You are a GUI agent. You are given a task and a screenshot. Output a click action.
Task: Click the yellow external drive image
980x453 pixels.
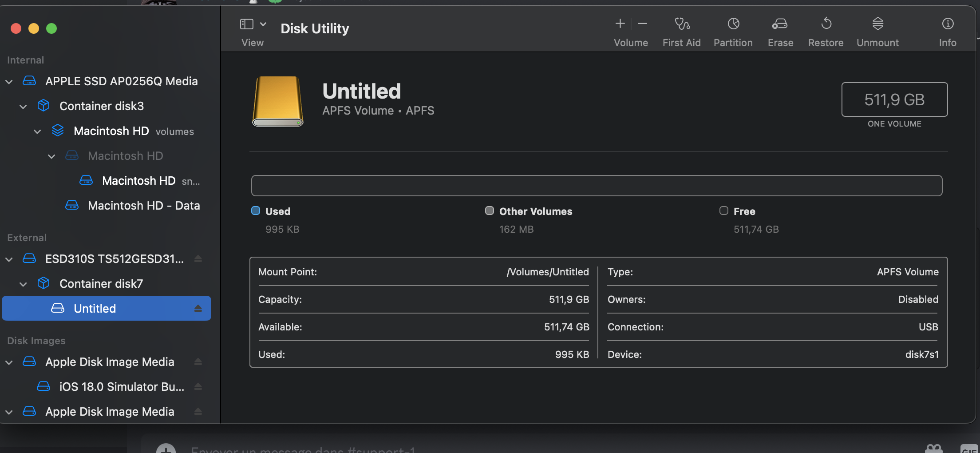tap(278, 101)
